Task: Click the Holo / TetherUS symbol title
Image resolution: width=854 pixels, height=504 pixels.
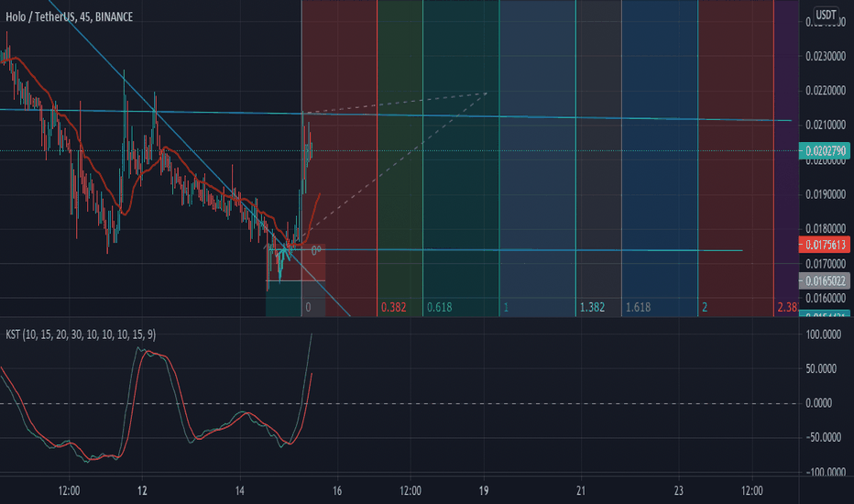Action: (69, 16)
